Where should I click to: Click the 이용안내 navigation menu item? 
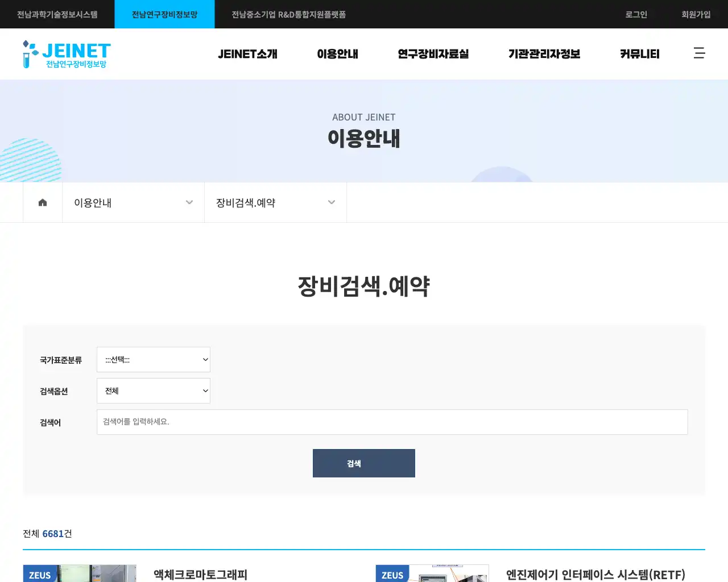pos(337,54)
